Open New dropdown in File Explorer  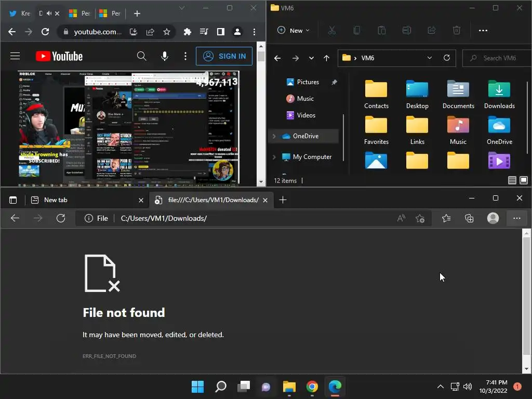click(x=294, y=30)
